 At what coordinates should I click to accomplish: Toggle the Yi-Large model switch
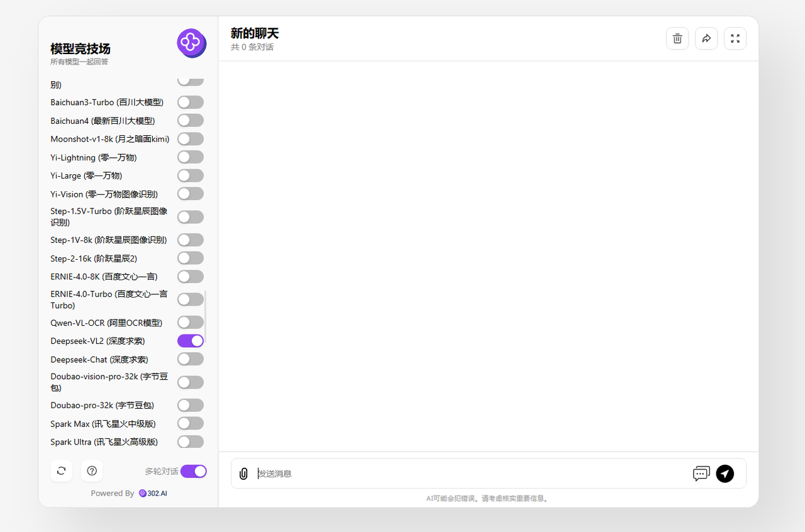(x=191, y=175)
